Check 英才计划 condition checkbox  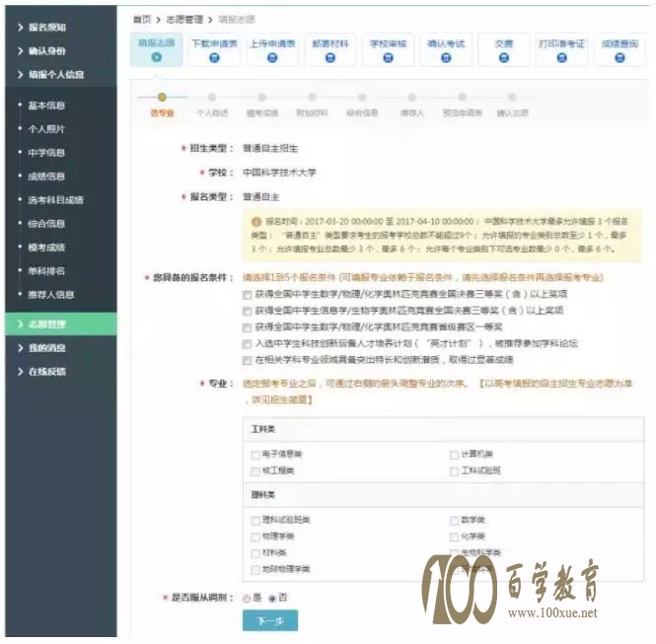click(x=247, y=344)
